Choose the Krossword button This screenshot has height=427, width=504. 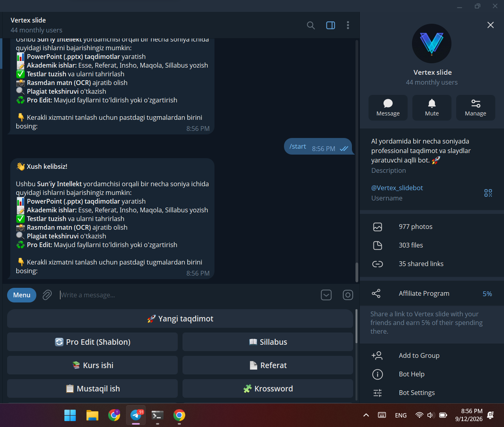(268, 389)
